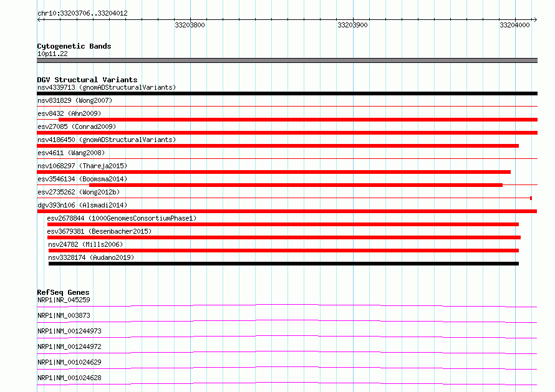The image size is (555, 392).
Task: Click the gray 10p11.22 cytogenetic band bar
Action: coord(287,60)
